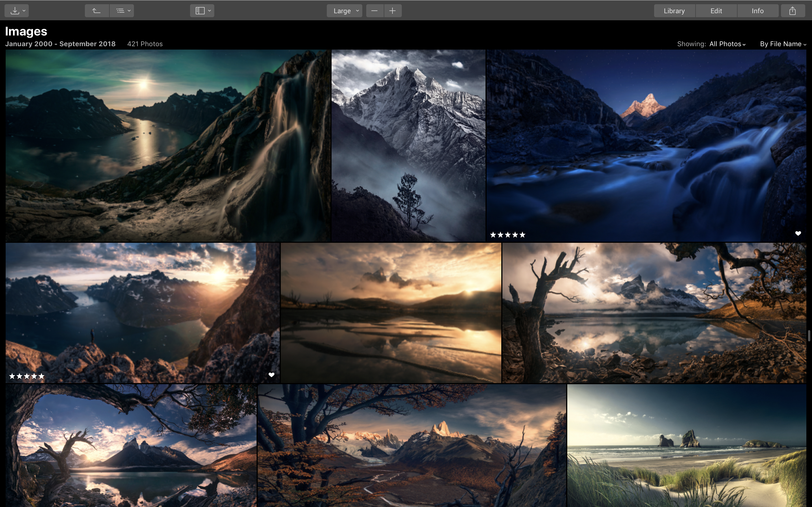The image size is (812, 507).
Task: Click the Images title heading
Action: click(x=26, y=31)
